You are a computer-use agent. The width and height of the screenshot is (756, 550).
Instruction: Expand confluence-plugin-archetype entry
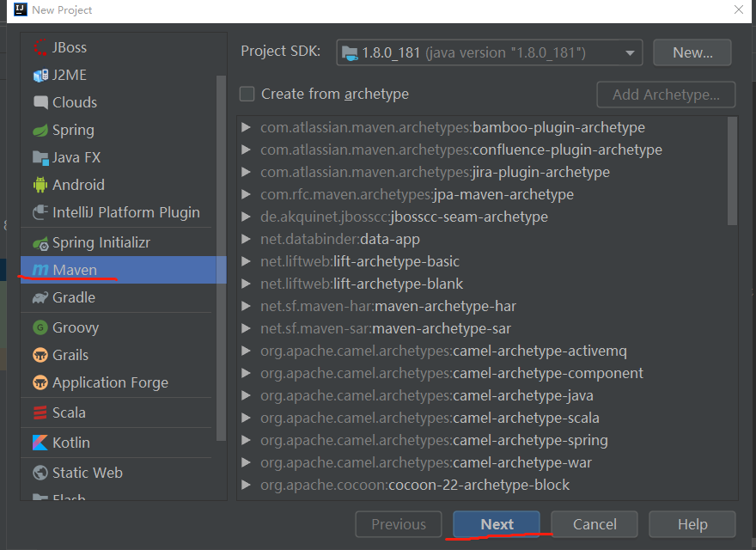tap(246, 150)
